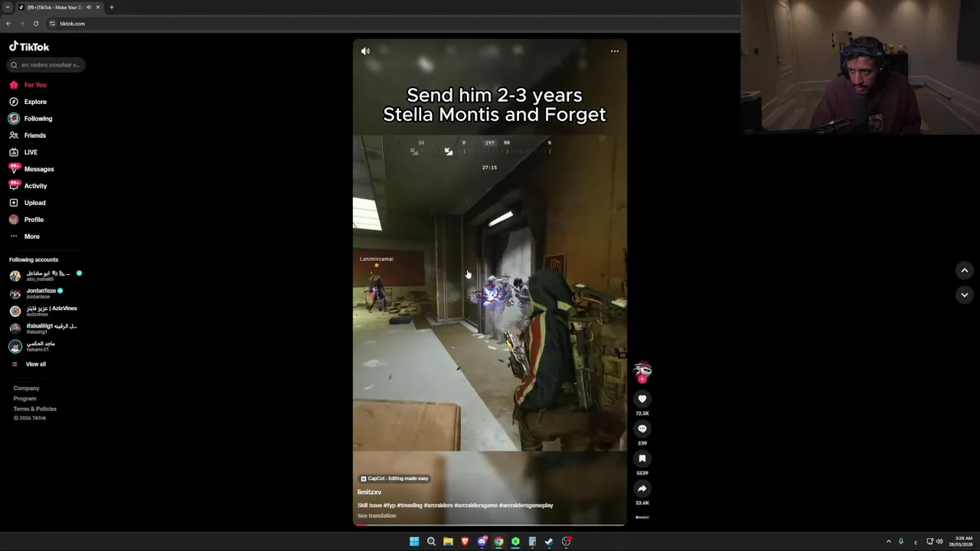Open limitzxv creator username
The height and width of the screenshot is (551, 980).
pyautogui.click(x=369, y=492)
